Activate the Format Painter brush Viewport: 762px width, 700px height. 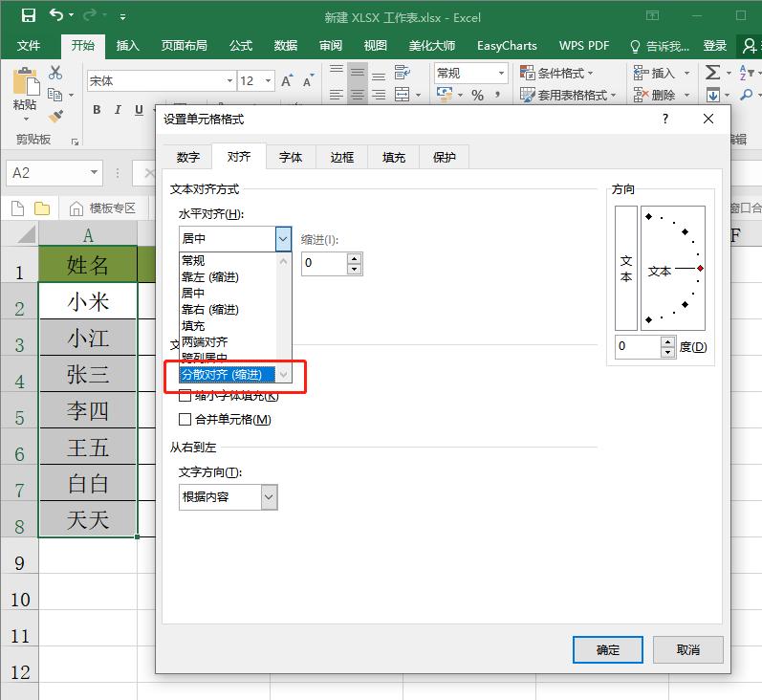[55, 116]
